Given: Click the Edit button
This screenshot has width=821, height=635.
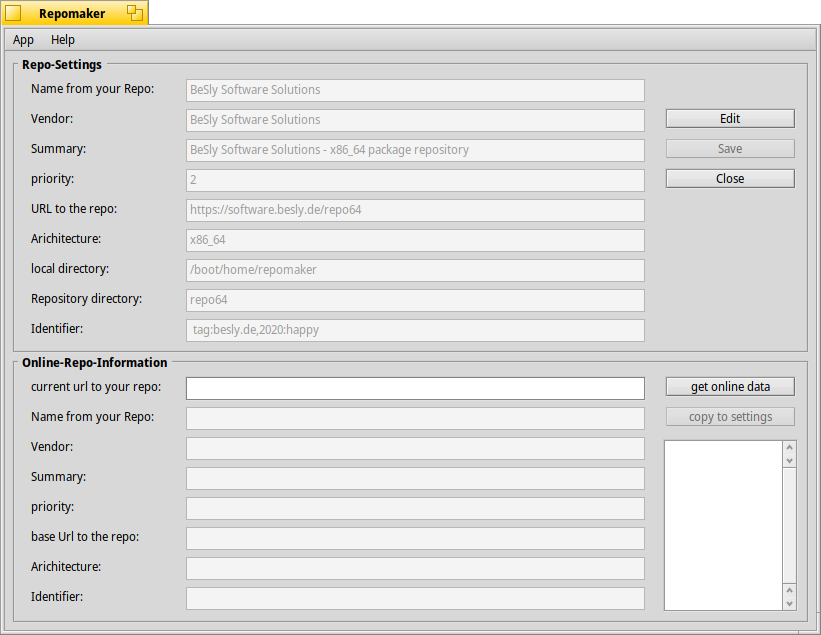Looking at the screenshot, I should pyautogui.click(x=730, y=119).
